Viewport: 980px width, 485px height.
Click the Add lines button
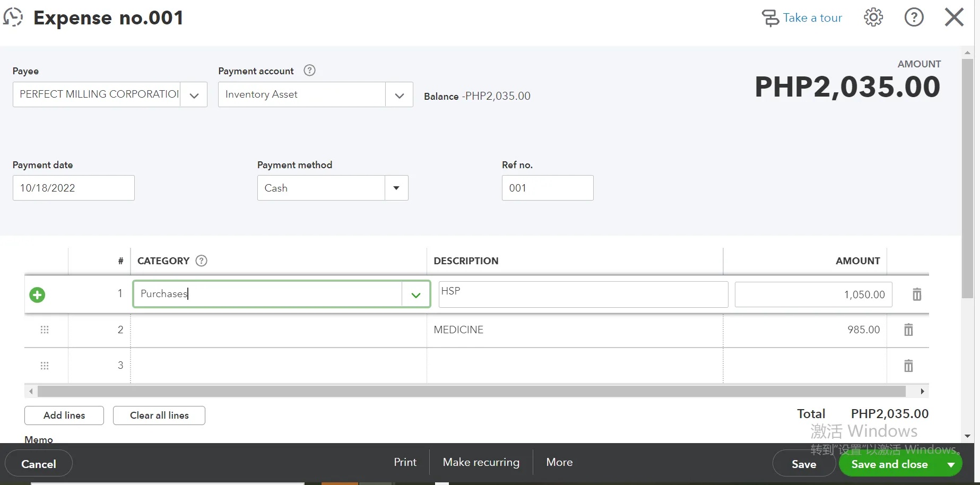click(x=64, y=415)
